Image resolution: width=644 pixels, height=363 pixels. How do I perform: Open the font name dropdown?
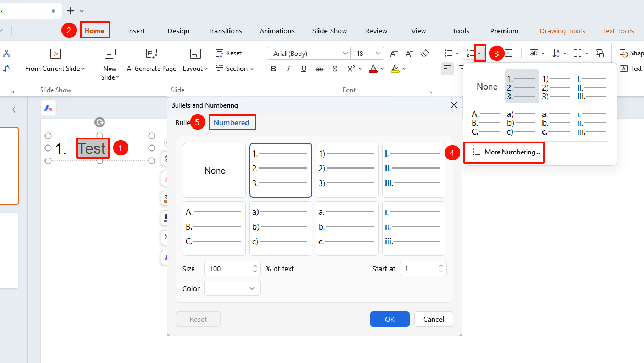345,53
